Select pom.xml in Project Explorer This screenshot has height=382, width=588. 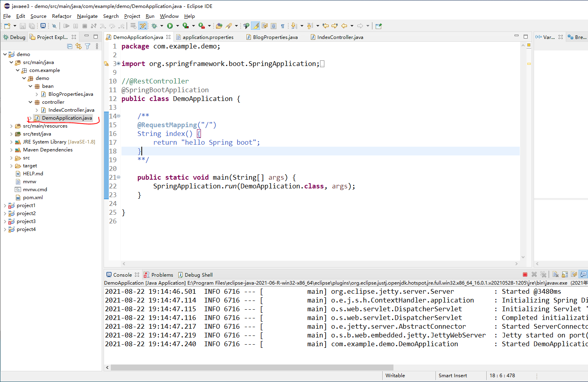[x=33, y=197]
